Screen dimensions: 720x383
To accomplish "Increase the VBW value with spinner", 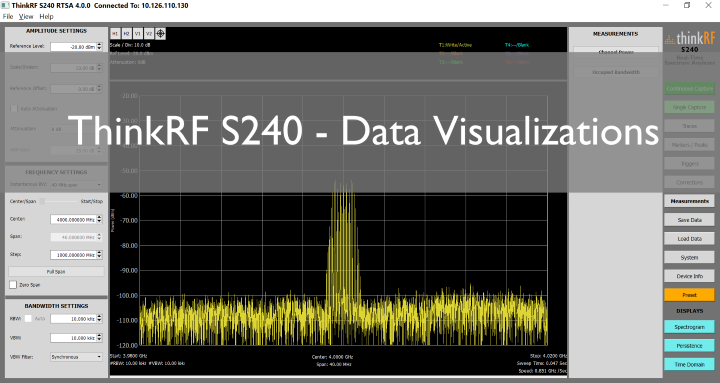I will (100, 336).
